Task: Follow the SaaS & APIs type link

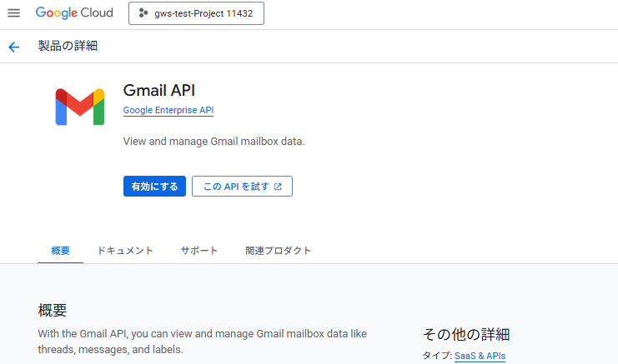Action: (x=480, y=356)
